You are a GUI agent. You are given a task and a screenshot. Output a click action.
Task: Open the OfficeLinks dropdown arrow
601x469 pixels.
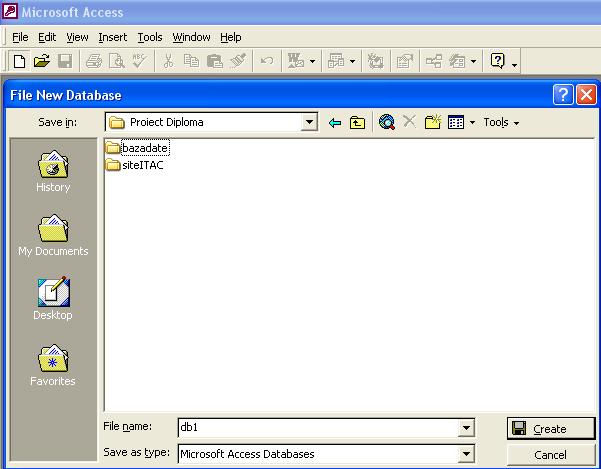click(312, 61)
